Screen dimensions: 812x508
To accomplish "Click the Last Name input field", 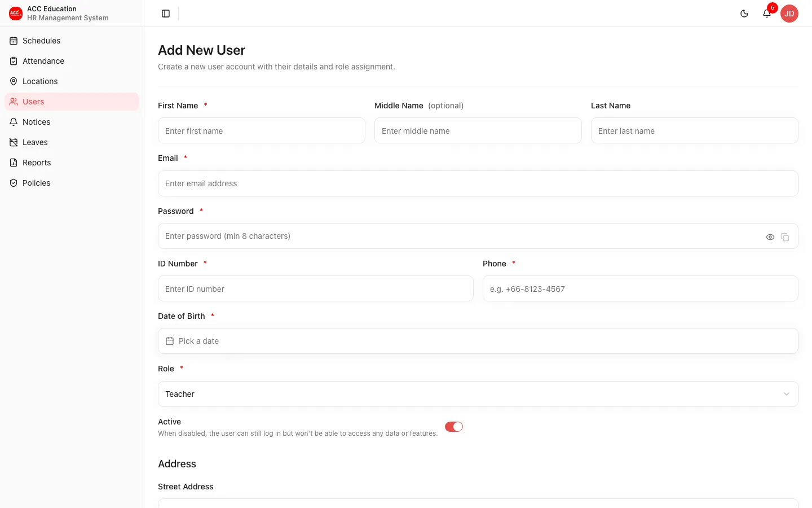I will [x=695, y=130].
